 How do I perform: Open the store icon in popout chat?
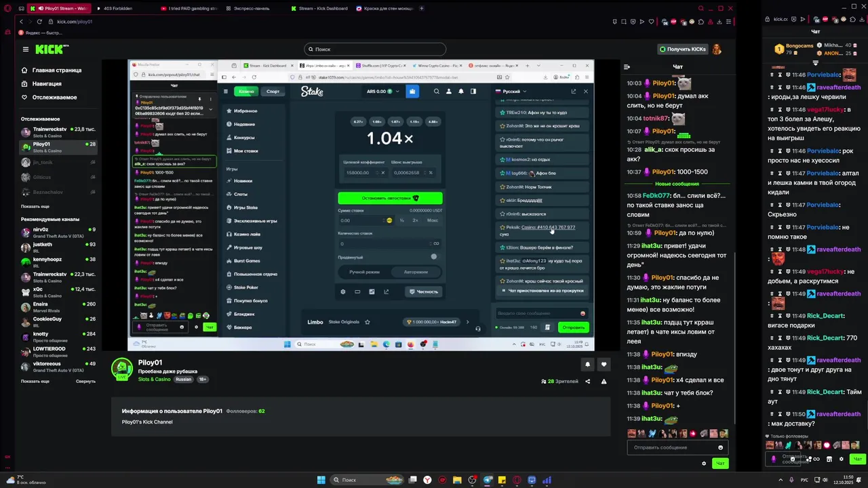pos(829,459)
